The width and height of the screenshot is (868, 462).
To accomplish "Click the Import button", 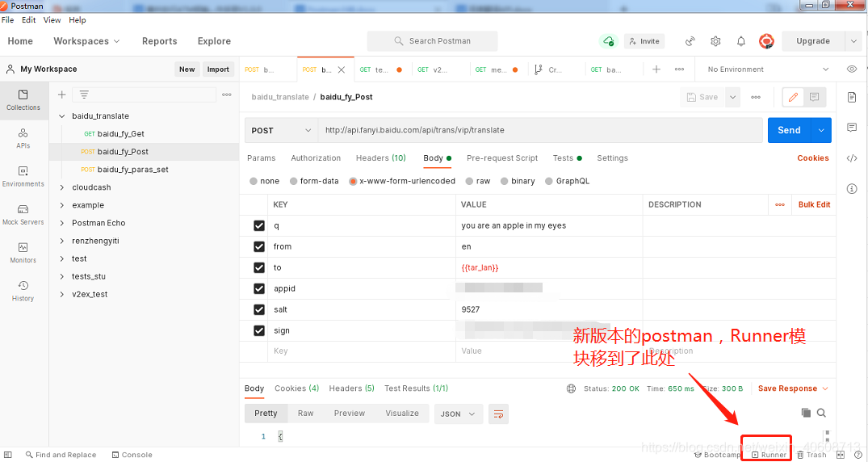I will pyautogui.click(x=218, y=69).
